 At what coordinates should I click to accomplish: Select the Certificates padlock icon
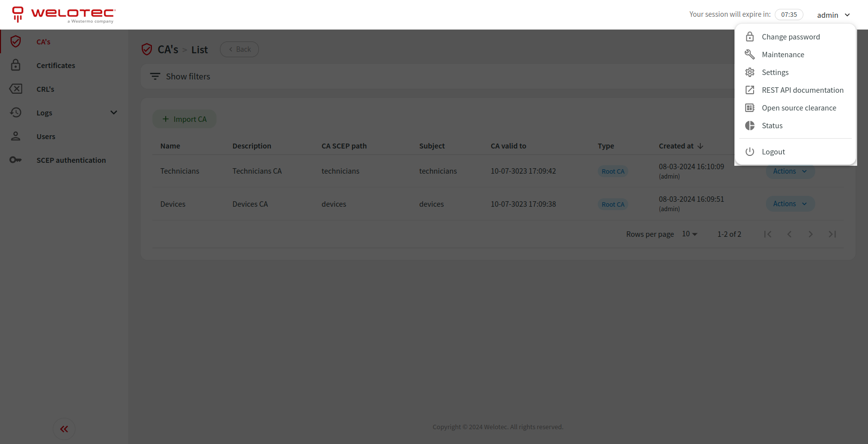[x=16, y=65]
